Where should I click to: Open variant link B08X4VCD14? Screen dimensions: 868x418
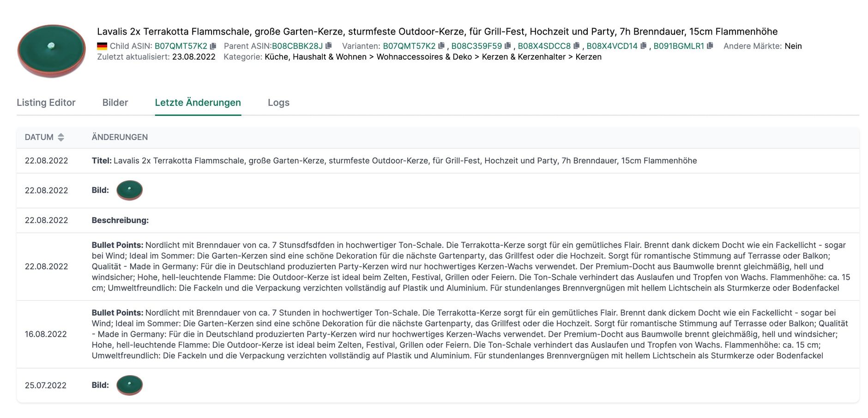pyautogui.click(x=612, y=46)
